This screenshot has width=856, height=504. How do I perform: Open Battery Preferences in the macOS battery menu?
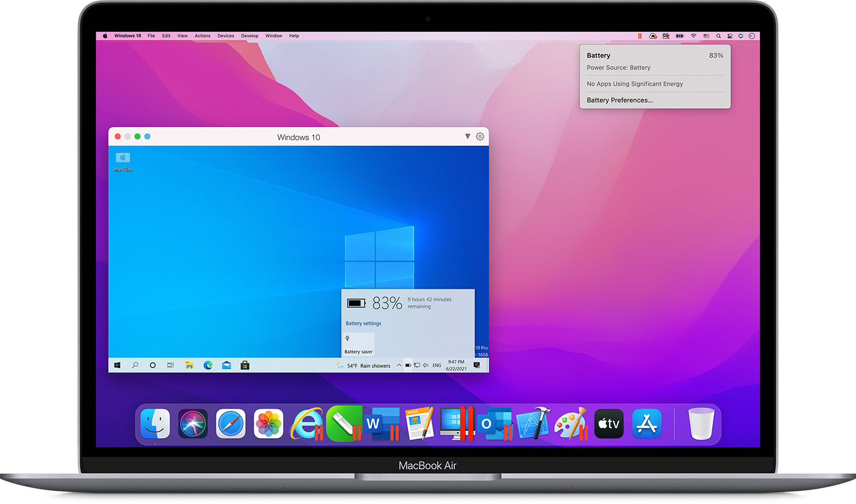[619, 100]
